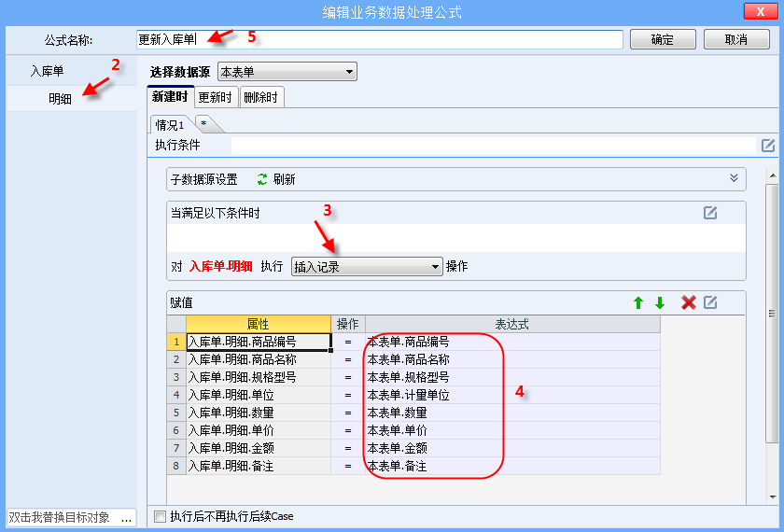The height and width of the screenshot is (532, 784).
Task: Select cell 入库单.明细.规格型号
Action: tap(258, 377)
